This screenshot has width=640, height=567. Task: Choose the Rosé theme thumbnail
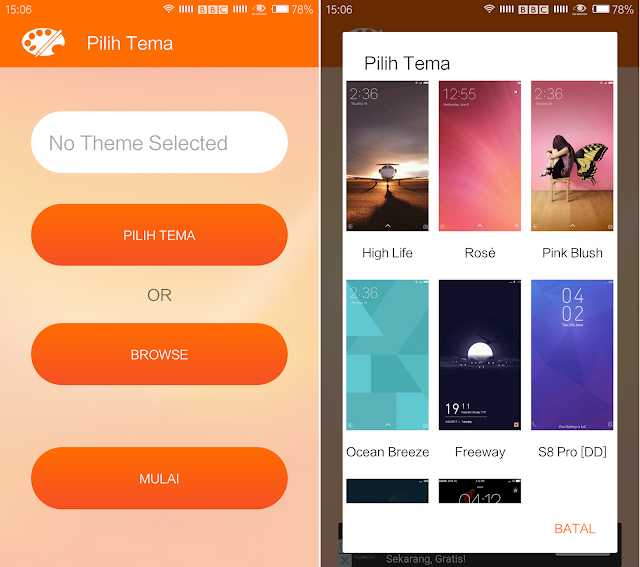point(480,156)
